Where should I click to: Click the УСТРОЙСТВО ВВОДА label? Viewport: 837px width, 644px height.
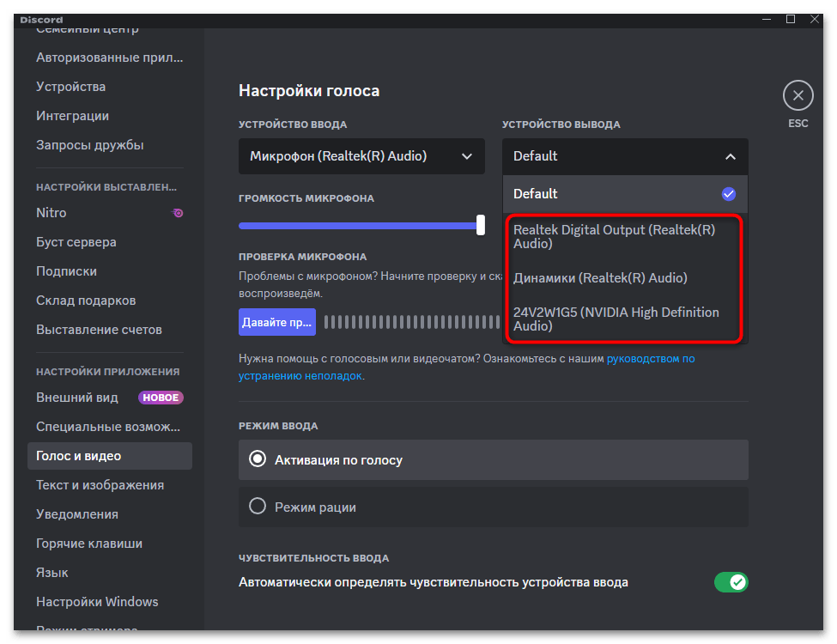(x=293, y=125)
